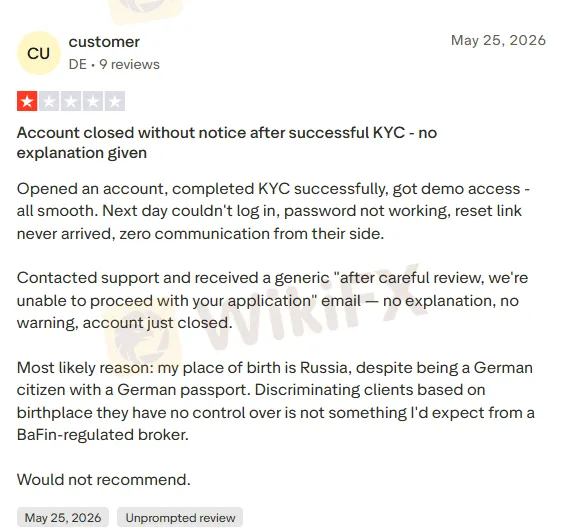
Task: Click the Would not recommend line
Action: pyautogui.click(x=103, y=479)
